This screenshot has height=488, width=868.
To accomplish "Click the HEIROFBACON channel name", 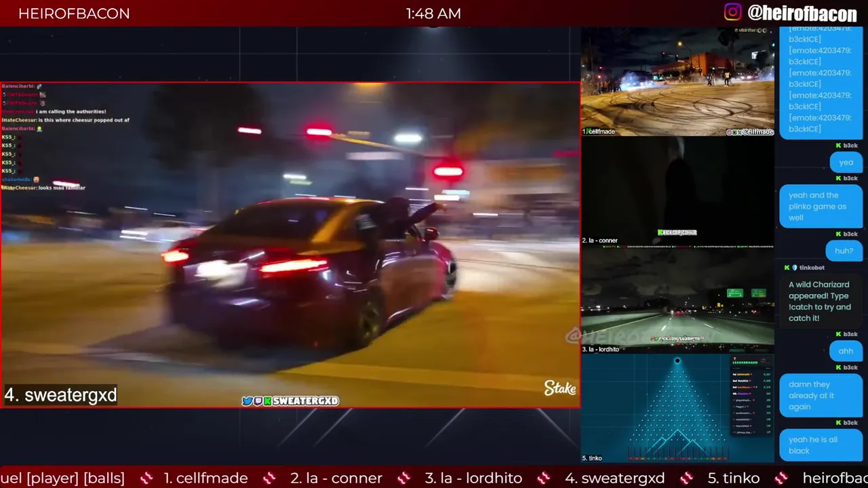I will click(74, 14).
